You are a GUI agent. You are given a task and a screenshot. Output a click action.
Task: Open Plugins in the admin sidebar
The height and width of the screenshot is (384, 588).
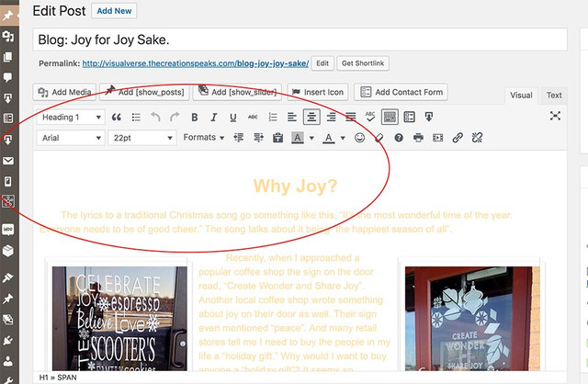point(8,341)
